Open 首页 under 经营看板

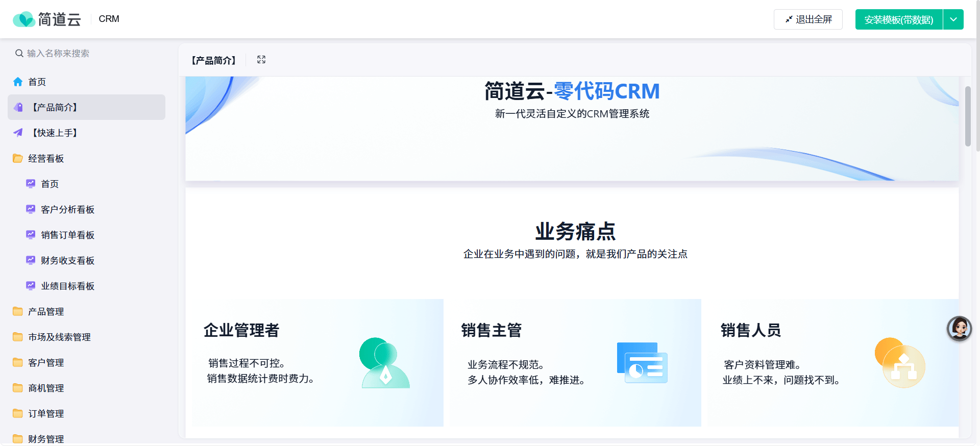coord(86,184)
